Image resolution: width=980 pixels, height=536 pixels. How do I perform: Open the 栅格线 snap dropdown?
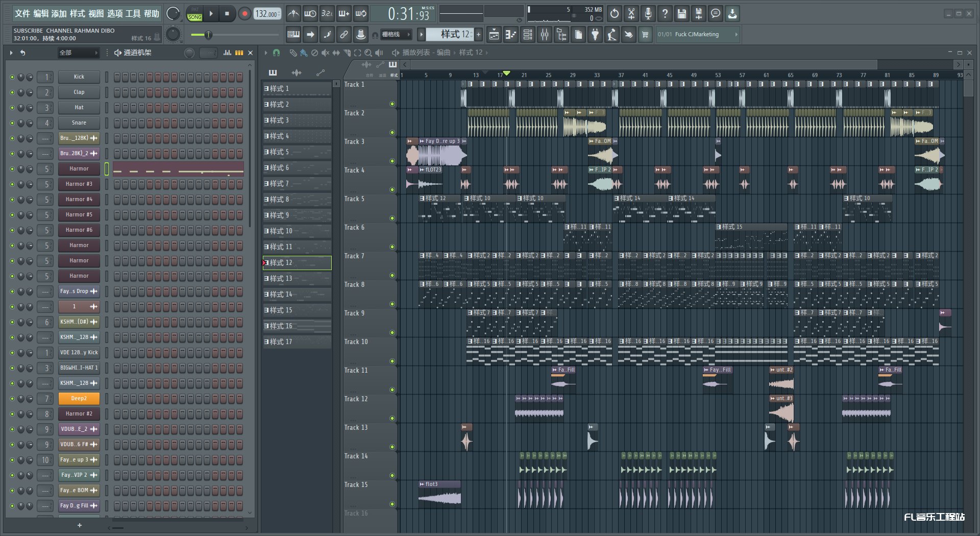point(396,35)
